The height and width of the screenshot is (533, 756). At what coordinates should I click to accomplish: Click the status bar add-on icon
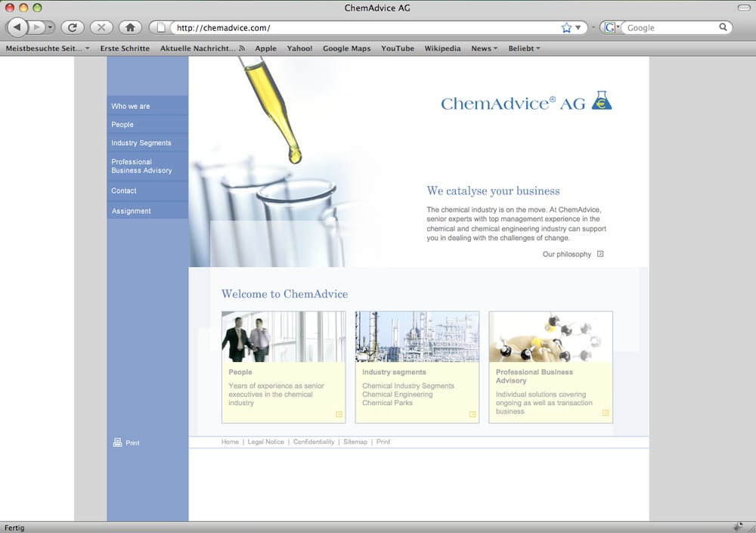click(x=737, y=527)
